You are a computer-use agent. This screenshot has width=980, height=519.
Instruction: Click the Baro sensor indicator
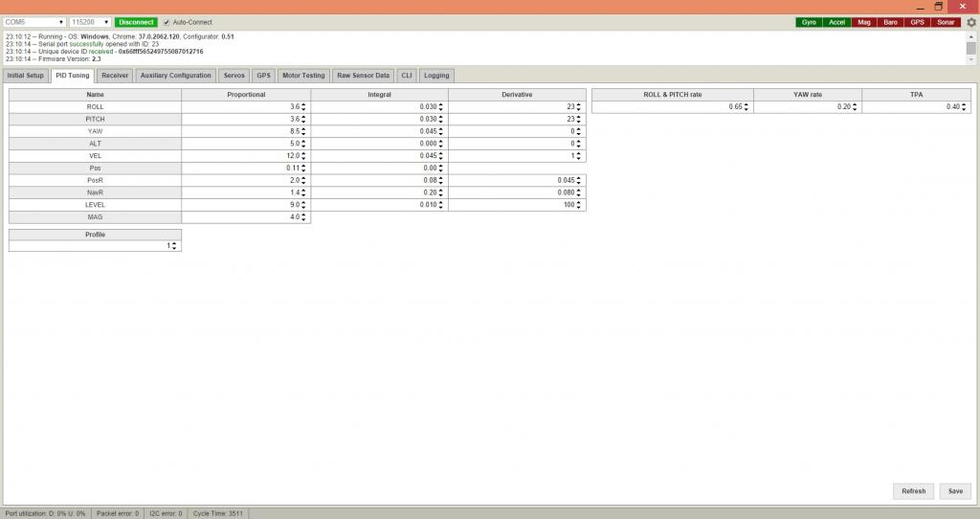coord(891,22)
